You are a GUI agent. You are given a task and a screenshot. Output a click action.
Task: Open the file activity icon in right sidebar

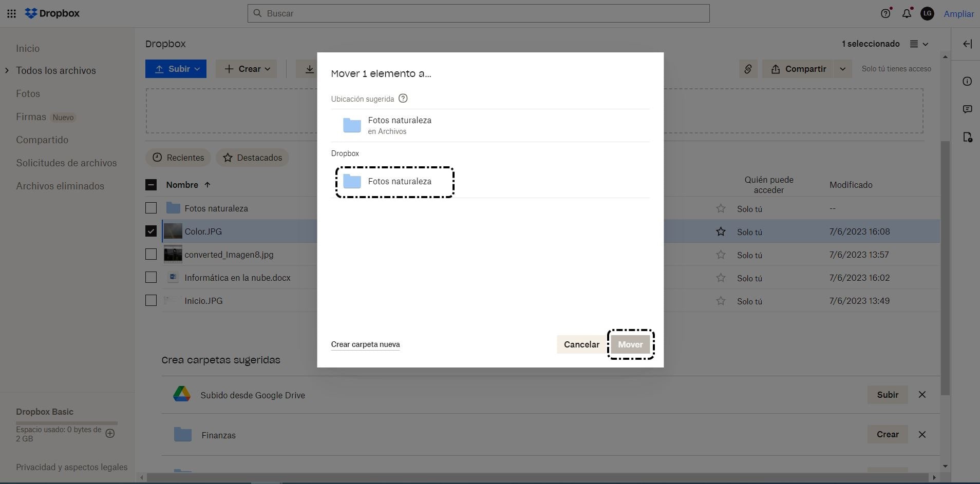tap(967, 137)
